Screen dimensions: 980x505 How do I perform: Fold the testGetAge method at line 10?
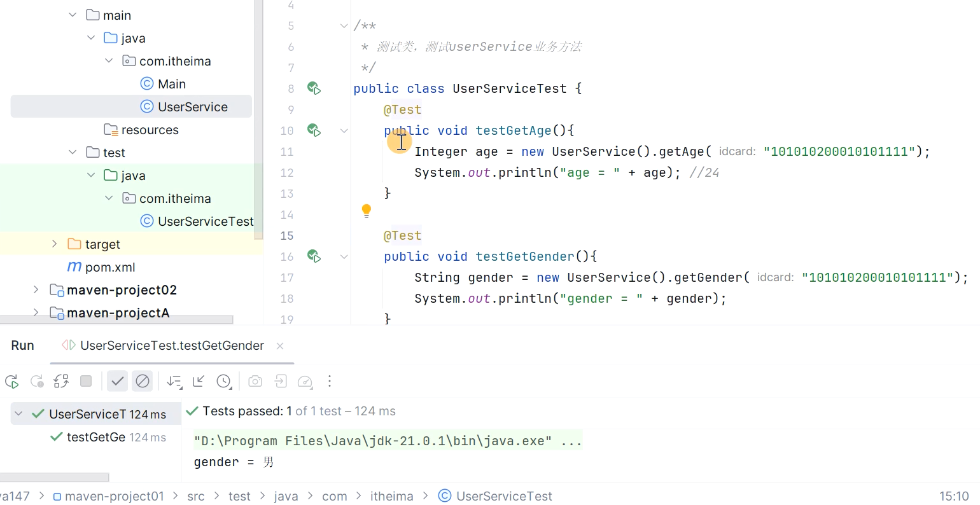click(344, 131)
